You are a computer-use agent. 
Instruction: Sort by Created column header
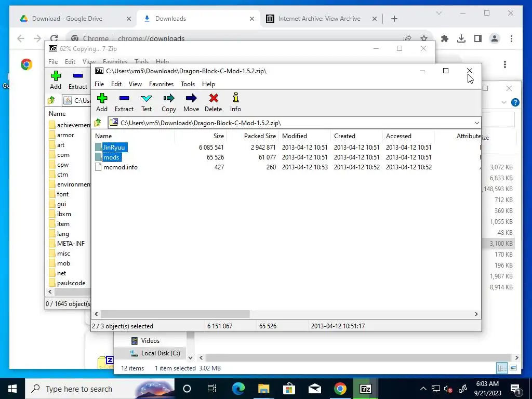[x=344, y=136]
